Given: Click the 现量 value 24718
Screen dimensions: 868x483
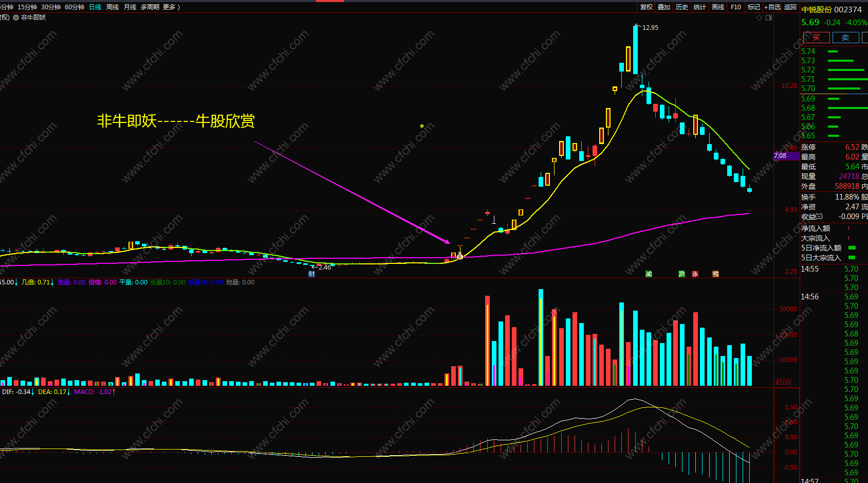Looking at the screenshot, I should (849, 176).
